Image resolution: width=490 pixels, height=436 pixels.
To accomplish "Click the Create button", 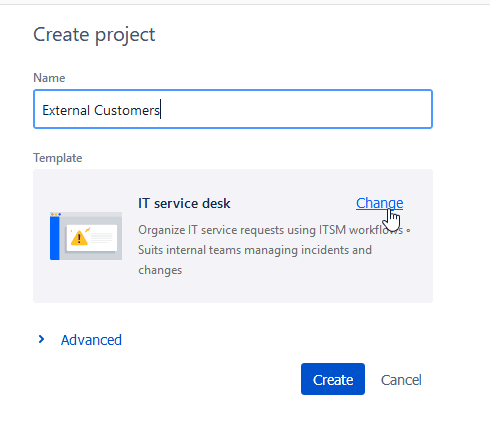I will pos(333,379).
